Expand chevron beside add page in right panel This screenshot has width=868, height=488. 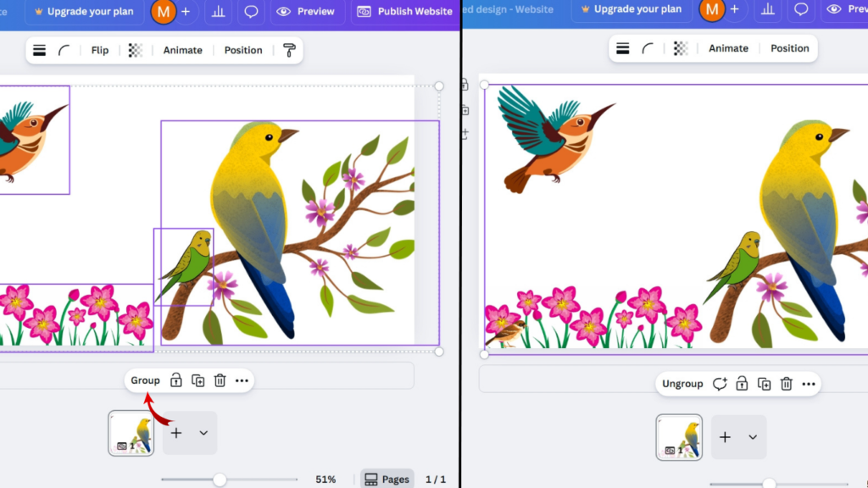tap(752, 437)
